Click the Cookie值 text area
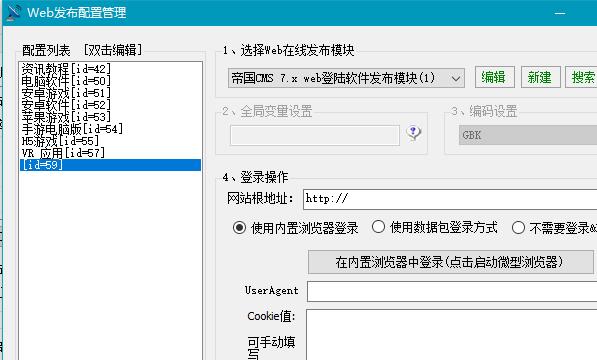Viewport: 597px width, 360px height. (x=452, y=335)
